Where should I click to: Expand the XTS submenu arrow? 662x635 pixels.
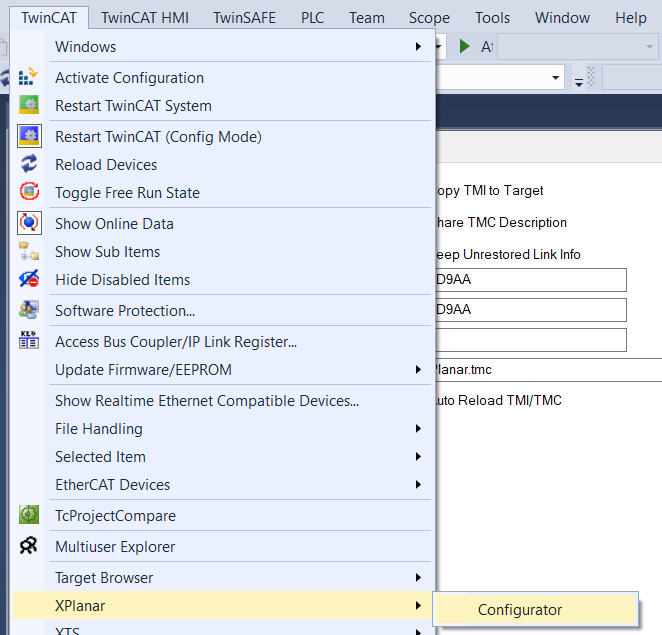click(418, 632)
